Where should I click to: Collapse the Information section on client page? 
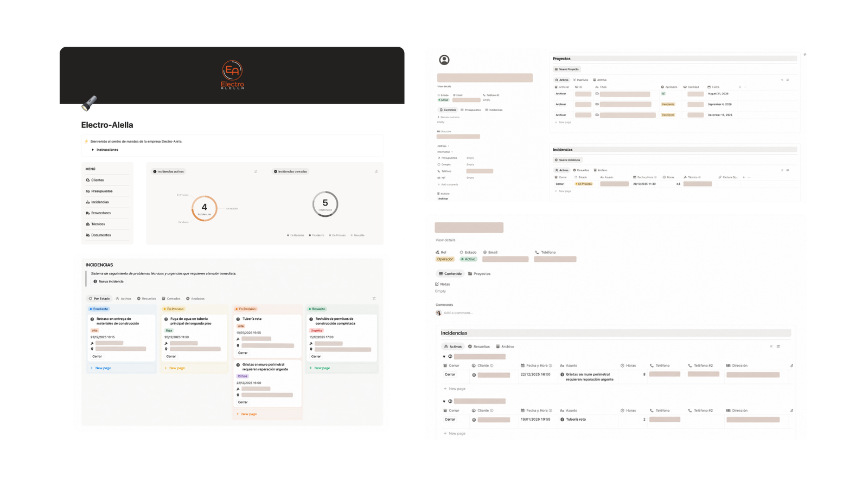[452, 152]
